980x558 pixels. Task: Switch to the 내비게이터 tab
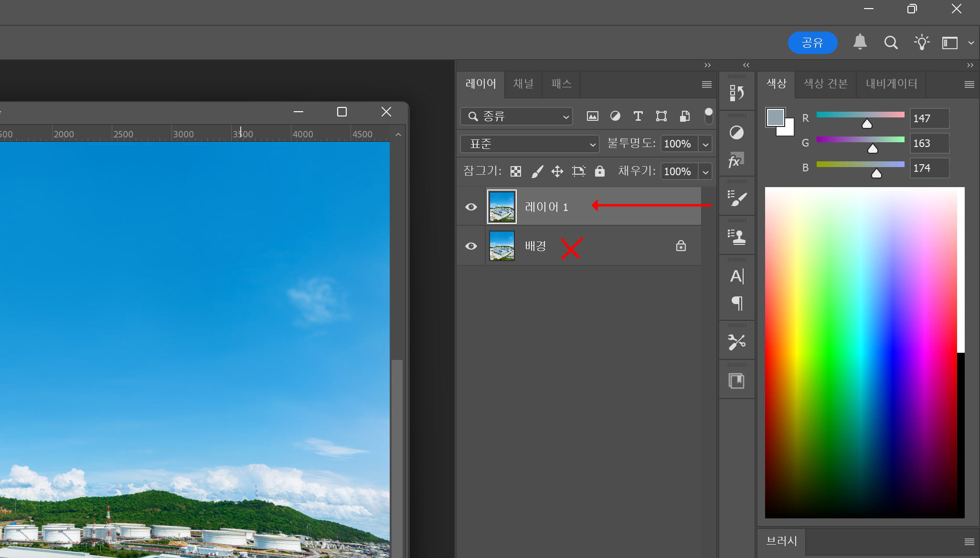coord(891,84)
